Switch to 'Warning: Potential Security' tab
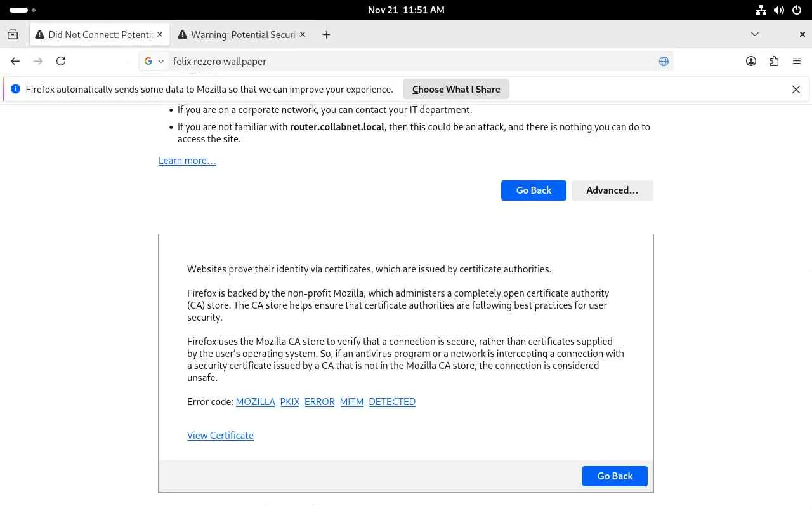 pos(242,35)
